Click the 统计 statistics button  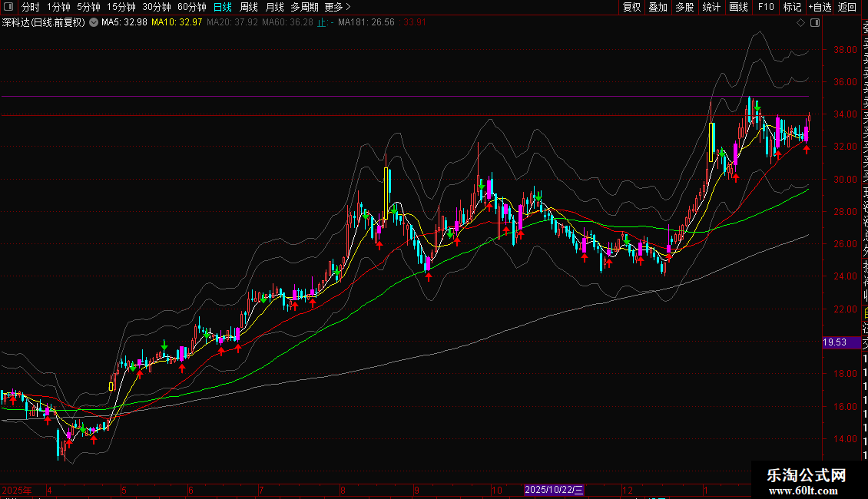pyautogui.click(x=711, y=7)
